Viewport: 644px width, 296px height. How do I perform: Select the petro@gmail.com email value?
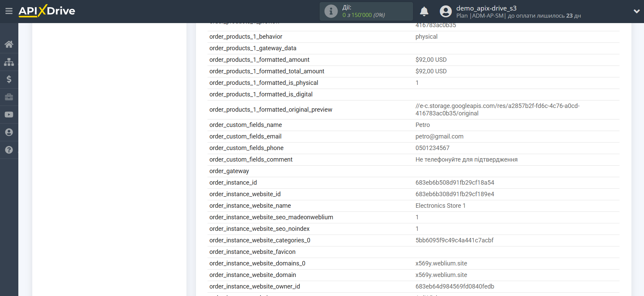coord(439,136)
